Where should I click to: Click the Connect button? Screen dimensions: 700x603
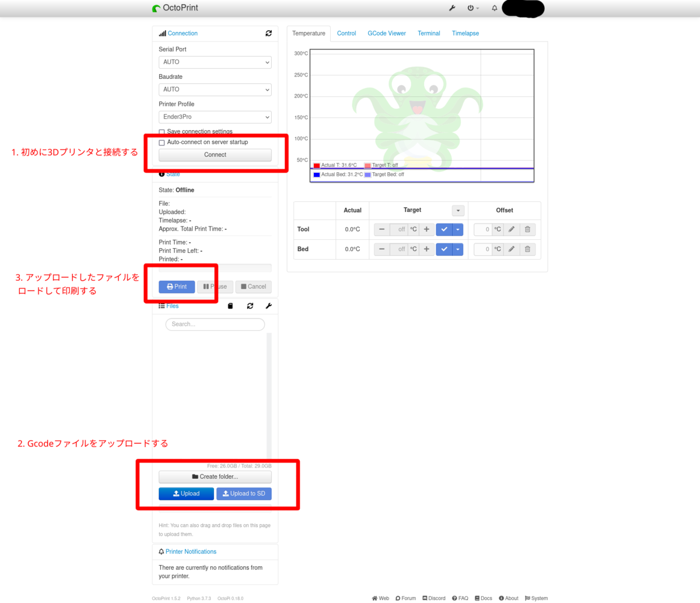click(215, 155)
